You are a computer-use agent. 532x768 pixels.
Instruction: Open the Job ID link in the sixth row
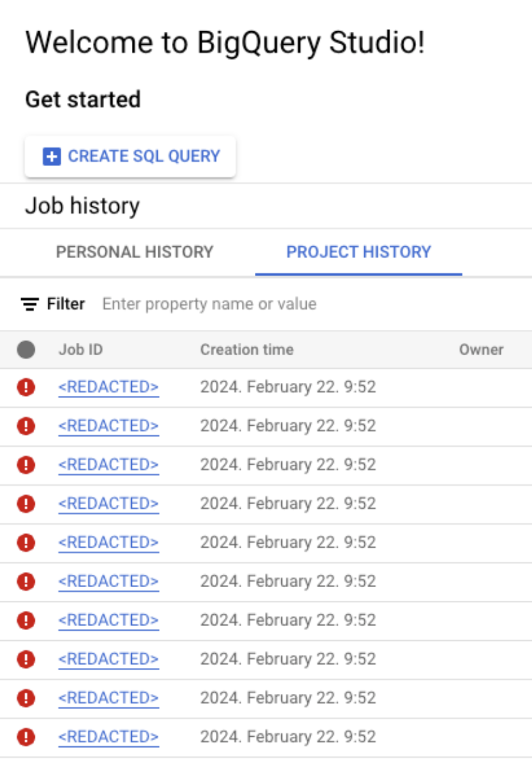108,581
